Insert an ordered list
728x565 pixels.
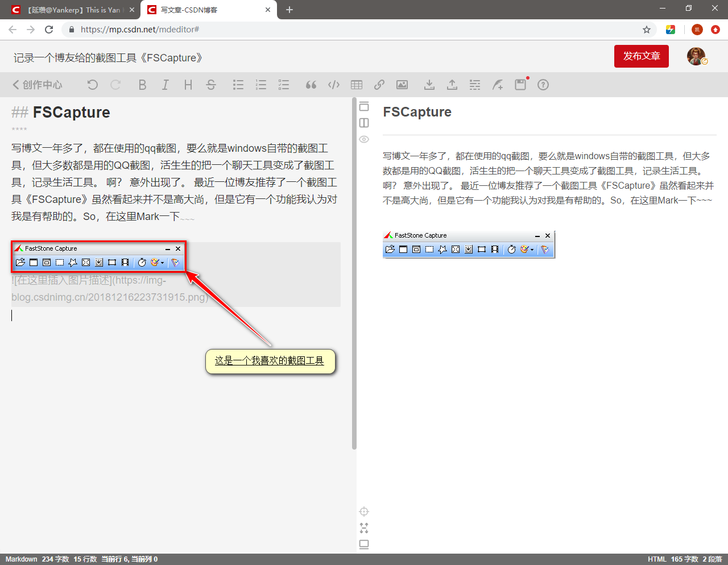260,84
